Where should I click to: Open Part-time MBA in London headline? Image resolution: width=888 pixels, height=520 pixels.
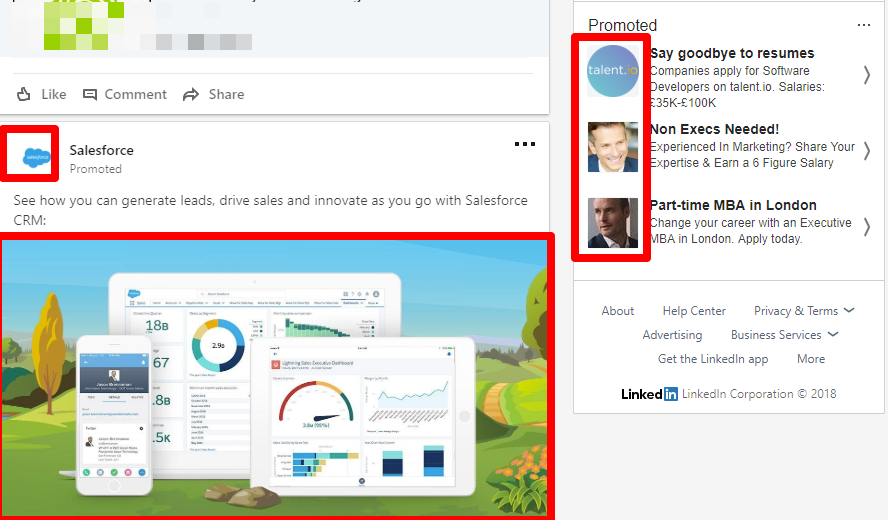pos(733,205)
